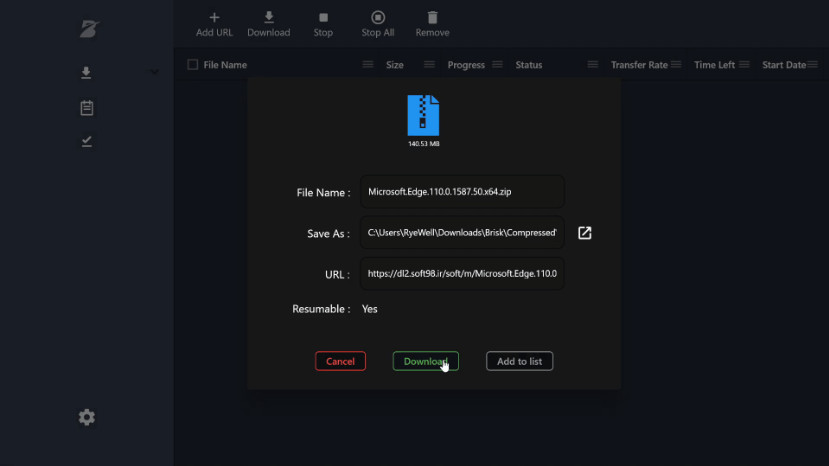Click the URL input field
Screen dimensions: 829x466
(x=462, y=273)
